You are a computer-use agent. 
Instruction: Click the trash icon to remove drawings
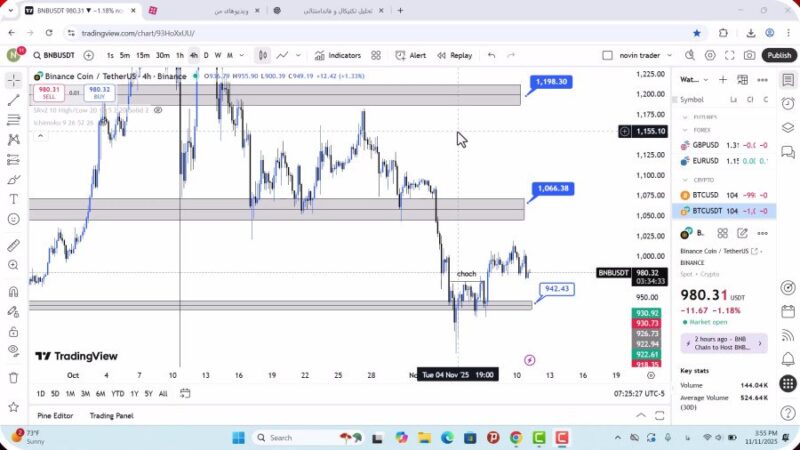[x=13, y=377]
